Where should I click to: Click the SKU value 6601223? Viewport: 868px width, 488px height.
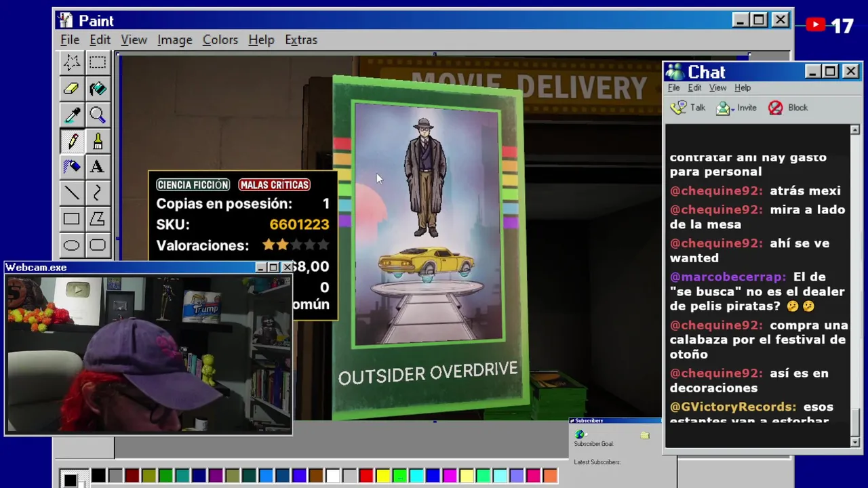point(299,224)
